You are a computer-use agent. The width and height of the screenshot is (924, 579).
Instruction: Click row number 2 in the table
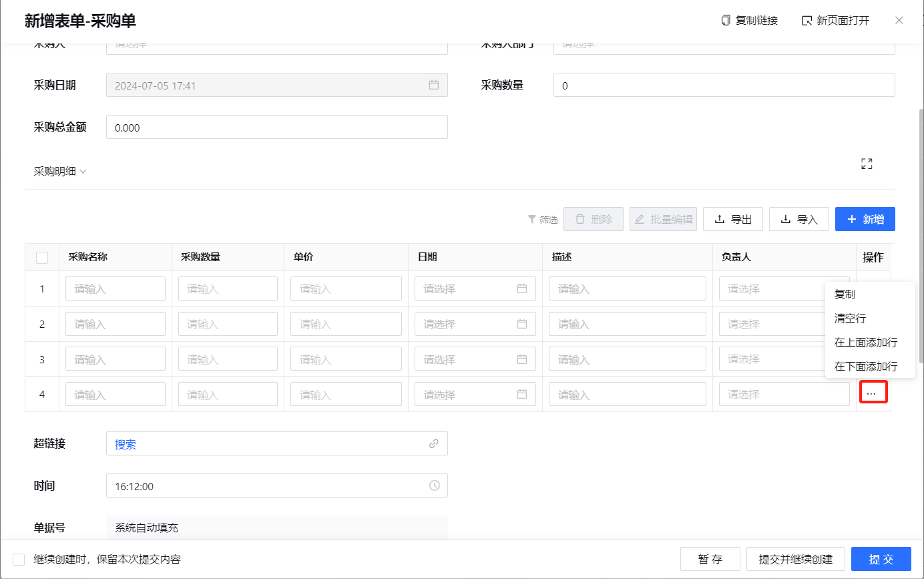point(42,324)
